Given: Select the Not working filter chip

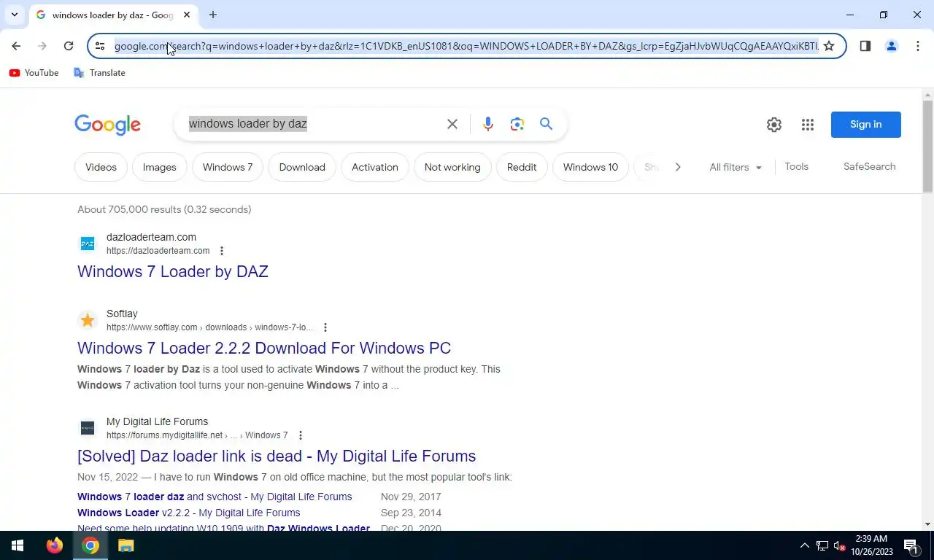Looking at the screenshot, I should click(452, 167).
